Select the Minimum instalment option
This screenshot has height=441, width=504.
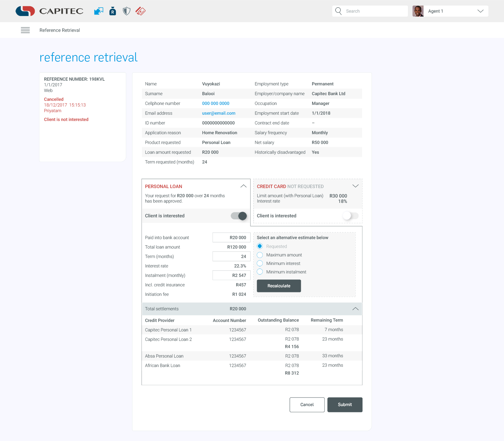(x=260, y=272)
